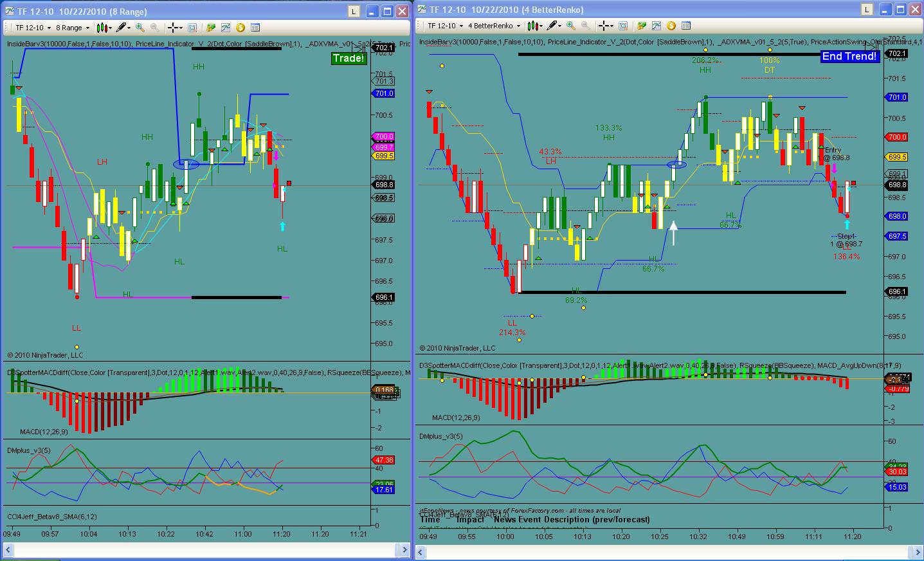Click MACD(12,26,9) label in BetterRenko window
This screenshot has height=561, width=924.
tap(456, 418)
